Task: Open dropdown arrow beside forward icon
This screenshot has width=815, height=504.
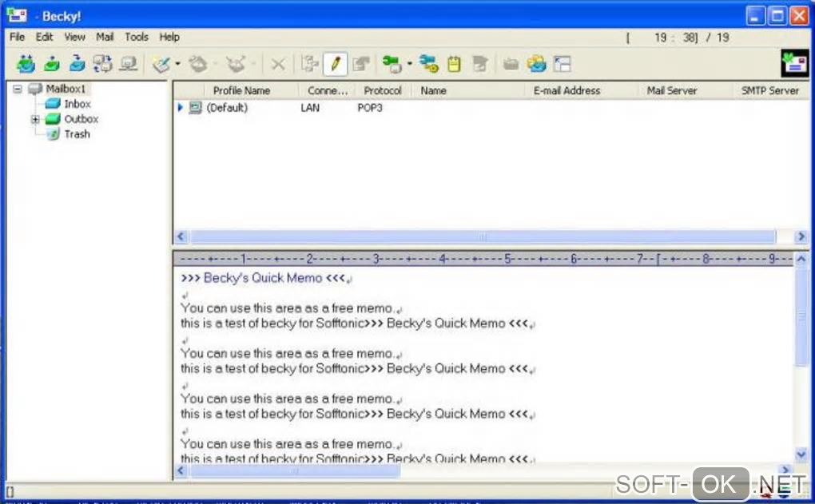Action: (253, 64)
